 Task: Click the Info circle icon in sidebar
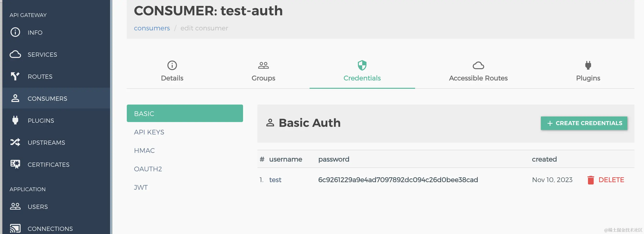[x=15, y=32]
